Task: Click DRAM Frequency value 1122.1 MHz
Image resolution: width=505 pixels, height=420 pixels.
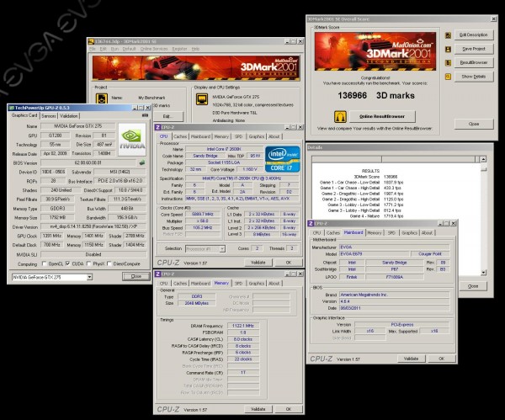Action: click(243, 326)
